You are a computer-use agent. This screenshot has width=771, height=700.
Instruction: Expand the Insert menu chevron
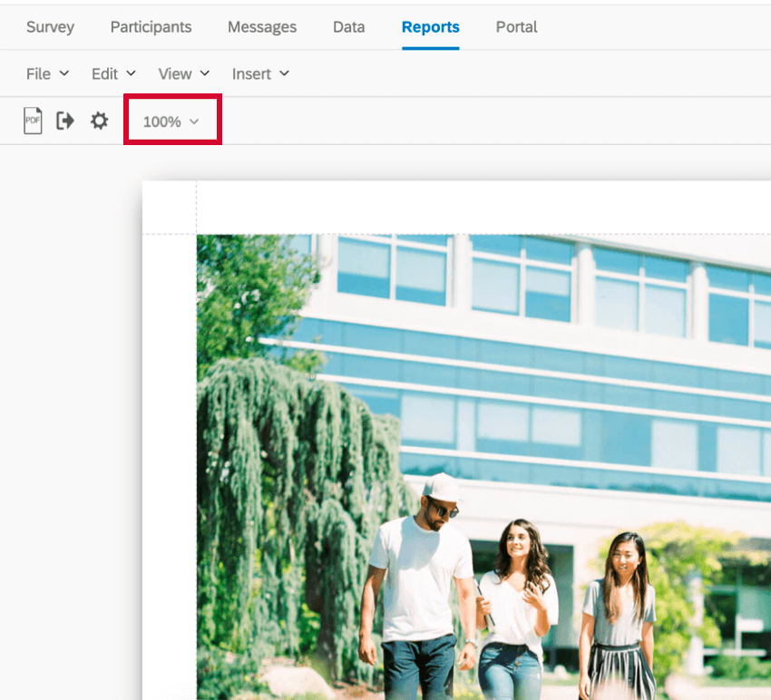(284, 73)
